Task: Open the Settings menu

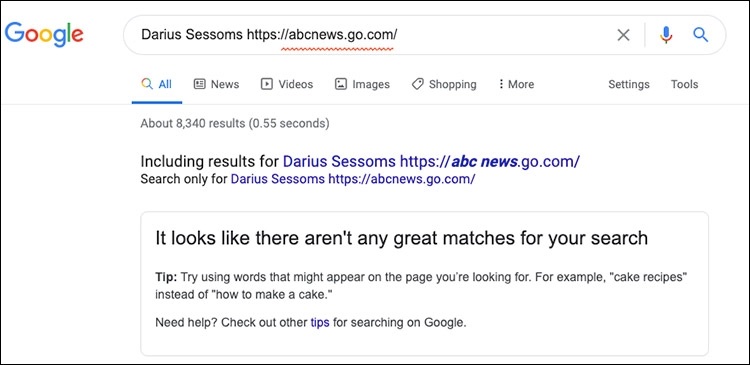Action: coord(629,84)
